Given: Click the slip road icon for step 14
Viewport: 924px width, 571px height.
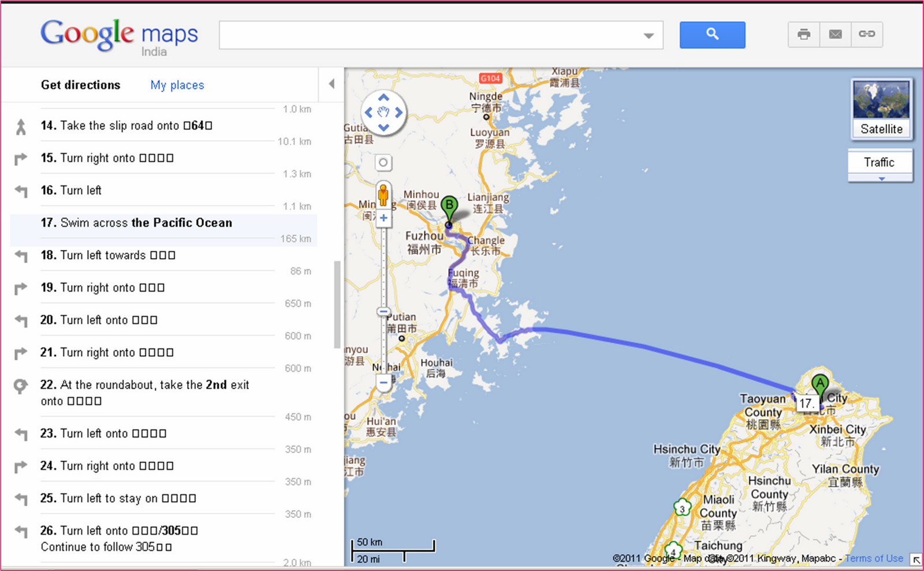Looking at the screenshot, I should pyautogui.click(x=21, y=126).
